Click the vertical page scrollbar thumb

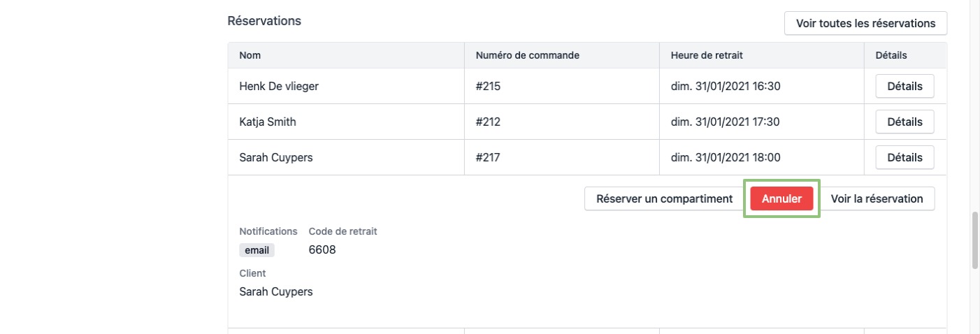975,240
